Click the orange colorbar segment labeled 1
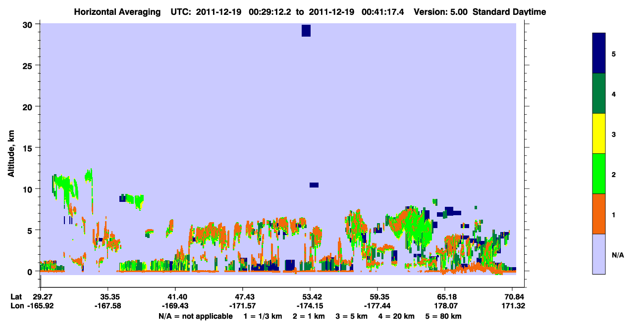Viewport: 644px width, 330px height. pos(599,214)
